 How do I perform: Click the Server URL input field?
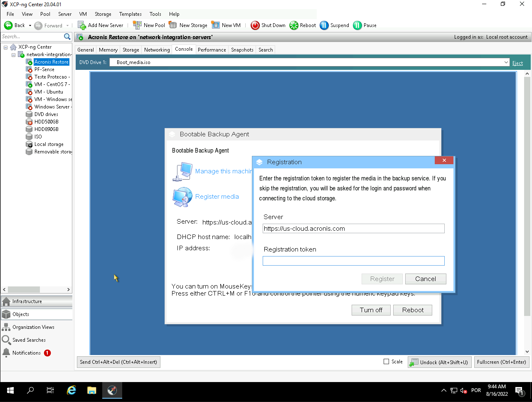click(x=354, y=228)
